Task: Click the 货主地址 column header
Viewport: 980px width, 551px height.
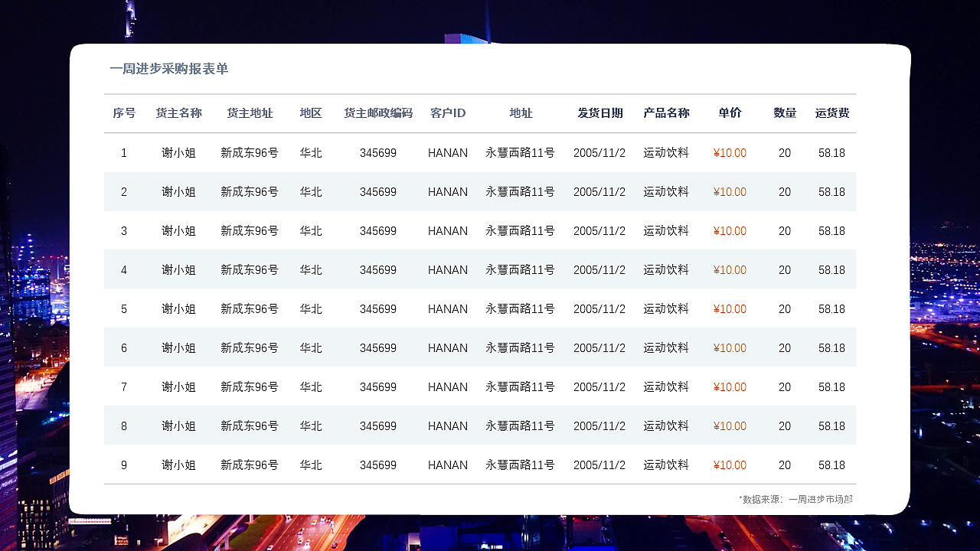Action: 250,112
